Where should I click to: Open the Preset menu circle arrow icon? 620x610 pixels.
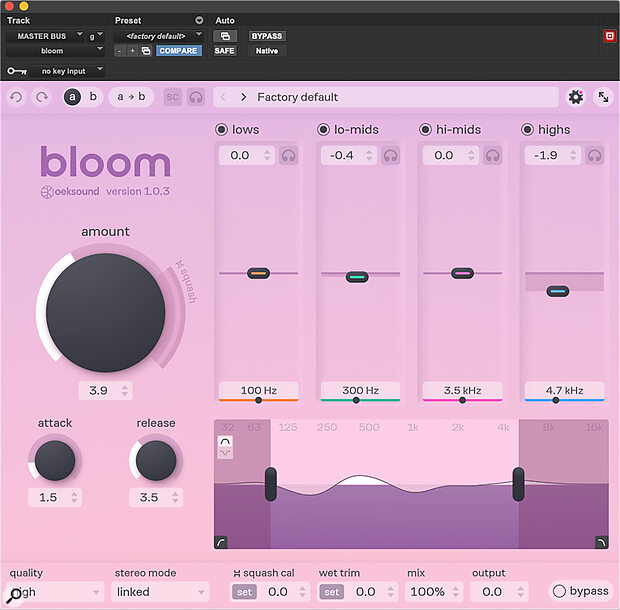[199, 20]
